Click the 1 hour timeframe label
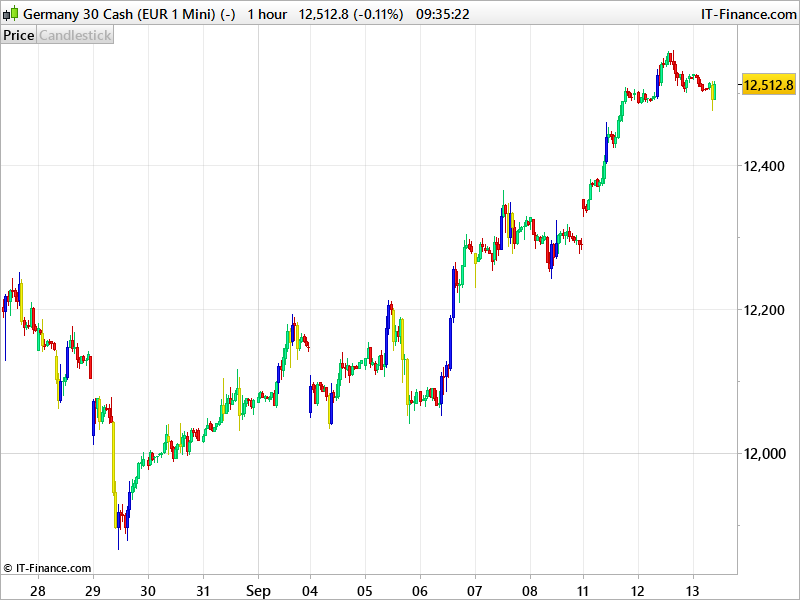This screenshot has height=600, width=800. coord(267,14)
